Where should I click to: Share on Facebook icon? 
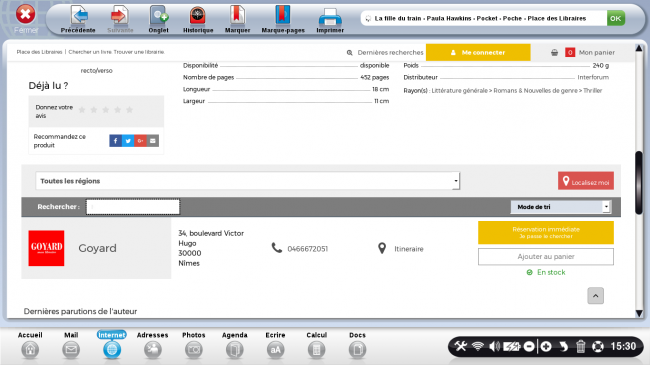(116, 141)
